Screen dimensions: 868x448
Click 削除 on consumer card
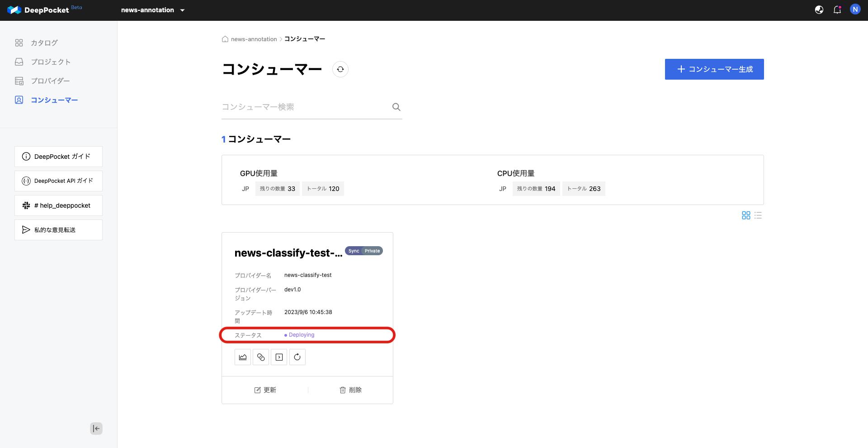[x=350, y=390]
